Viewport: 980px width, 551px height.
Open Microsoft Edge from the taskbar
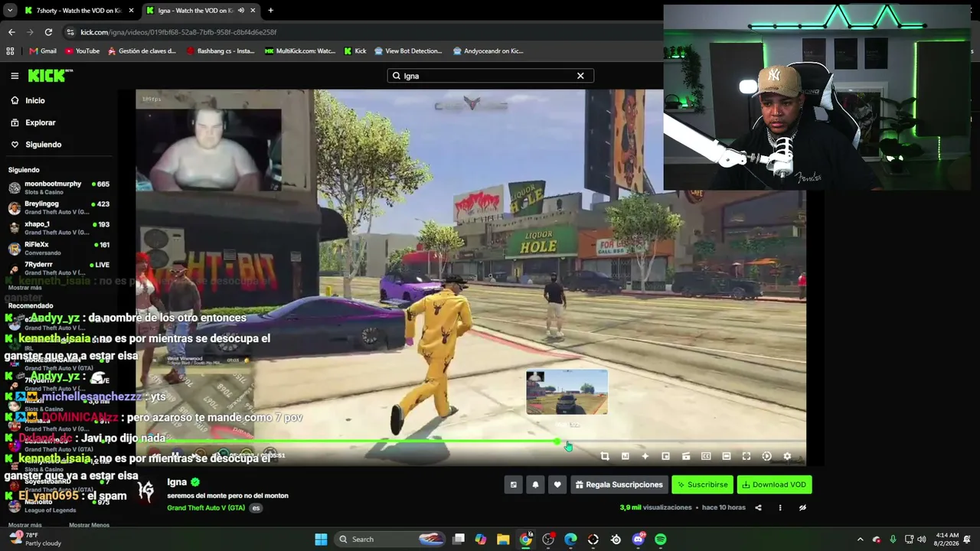pyautogui.click(x=570, y=540)
